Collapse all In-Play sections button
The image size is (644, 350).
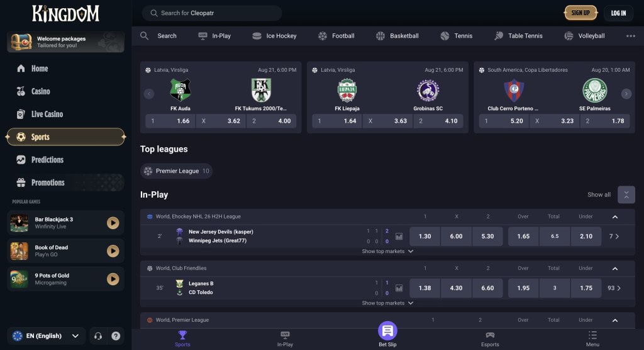tap(626, 195)
